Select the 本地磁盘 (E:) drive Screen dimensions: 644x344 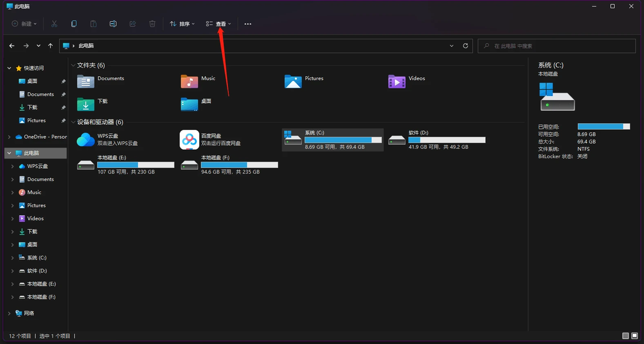coord(126,164)
